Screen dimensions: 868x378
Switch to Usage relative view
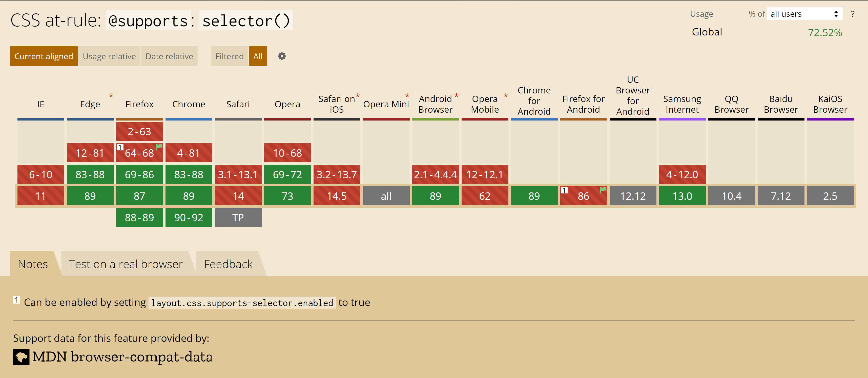click(x=109, y=56)
